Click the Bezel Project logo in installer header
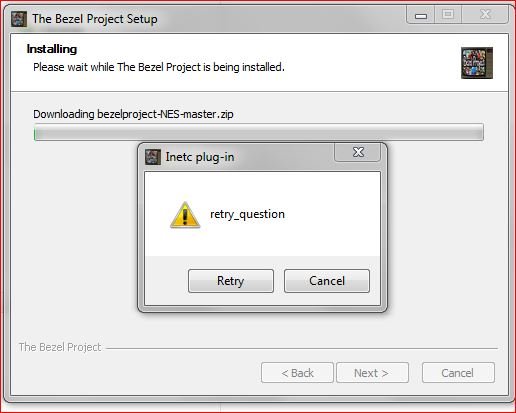The width and height of the screenshot is (516, 413). 477,63
